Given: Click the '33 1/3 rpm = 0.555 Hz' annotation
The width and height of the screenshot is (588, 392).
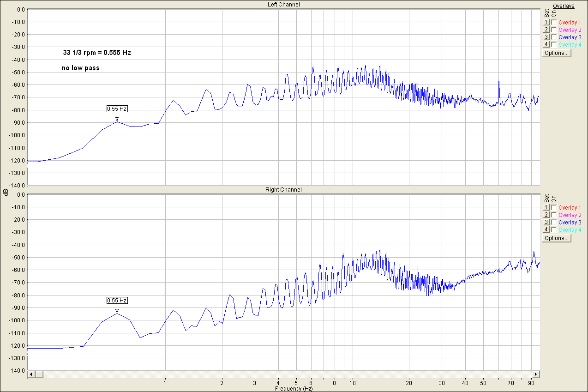Looking at the screenshot, I should [x=97, y=53].
